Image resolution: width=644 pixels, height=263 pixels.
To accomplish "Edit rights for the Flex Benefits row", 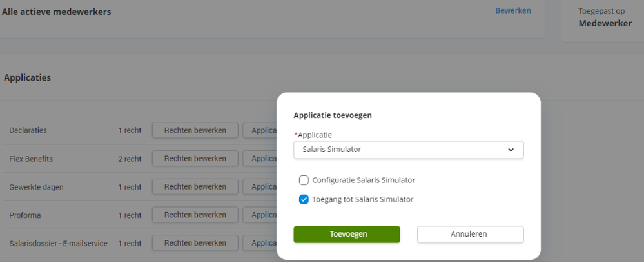I will point(195,159).
